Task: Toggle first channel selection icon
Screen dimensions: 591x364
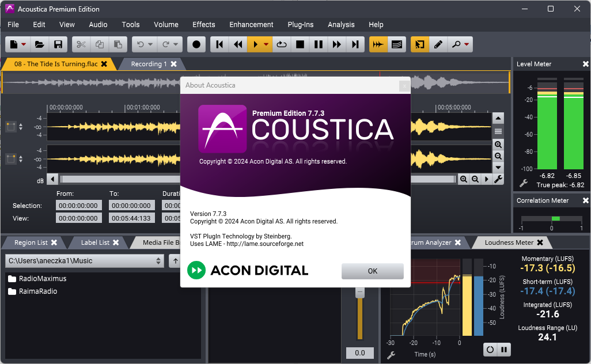Action: [x=11, y=127]
